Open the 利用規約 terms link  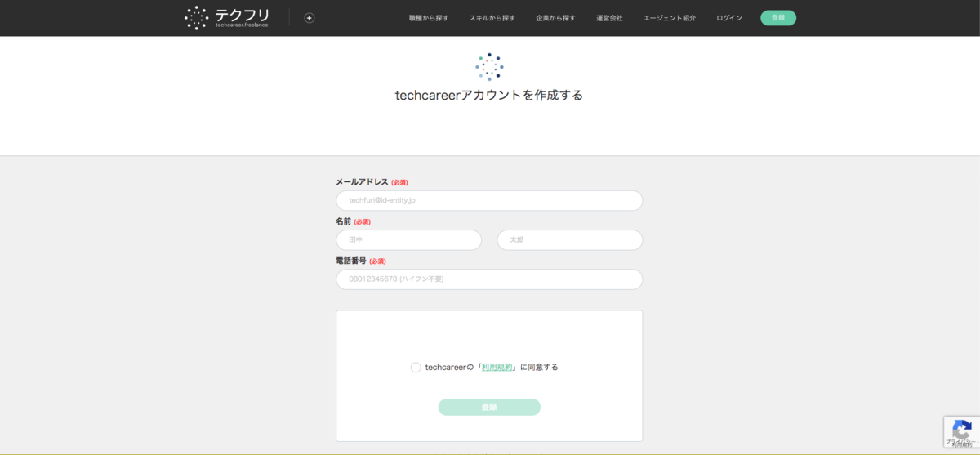[x=497, y=368]
